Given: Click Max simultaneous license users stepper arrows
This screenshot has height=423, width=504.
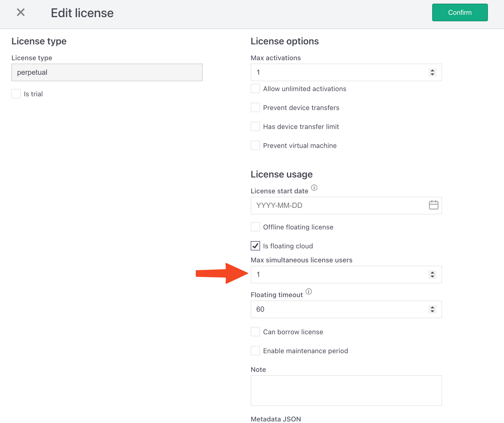Looking at the screenshot, I should [432, 274].
